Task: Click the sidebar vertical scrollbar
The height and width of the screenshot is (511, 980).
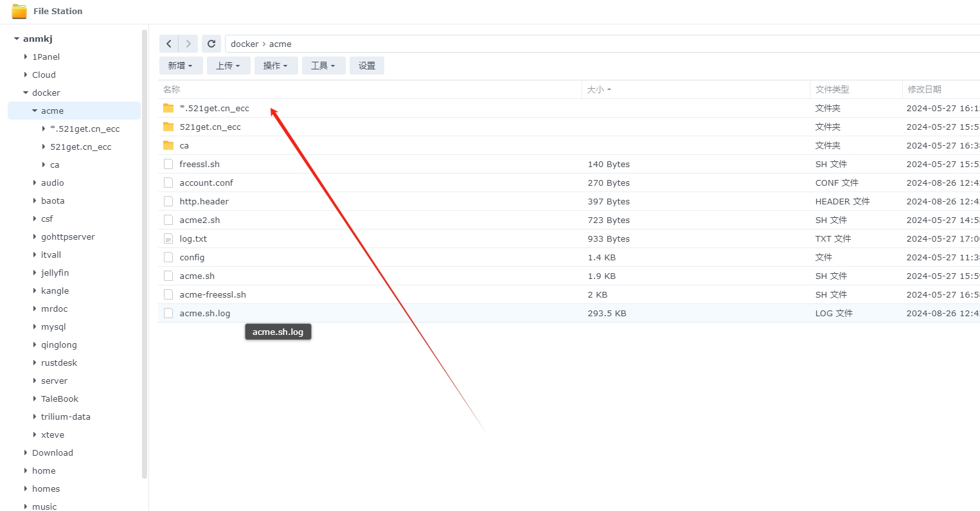Action: [145, 257]
